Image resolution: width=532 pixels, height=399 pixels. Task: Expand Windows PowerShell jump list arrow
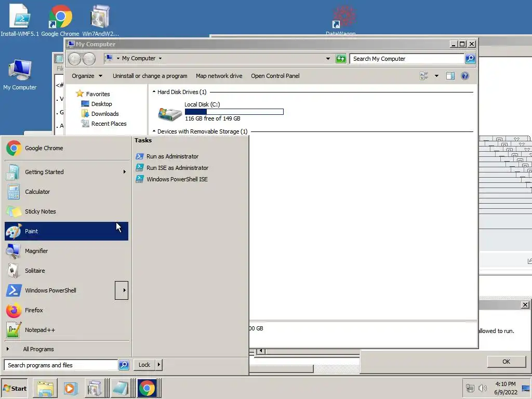[122, 290]
